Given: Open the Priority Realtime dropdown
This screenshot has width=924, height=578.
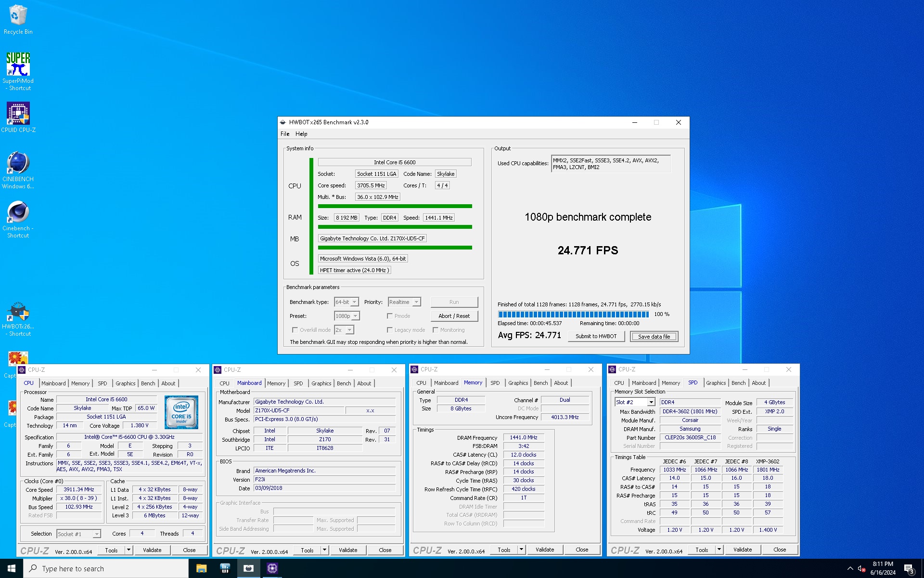Looking at the screenshot, I should tap(404, 302).
